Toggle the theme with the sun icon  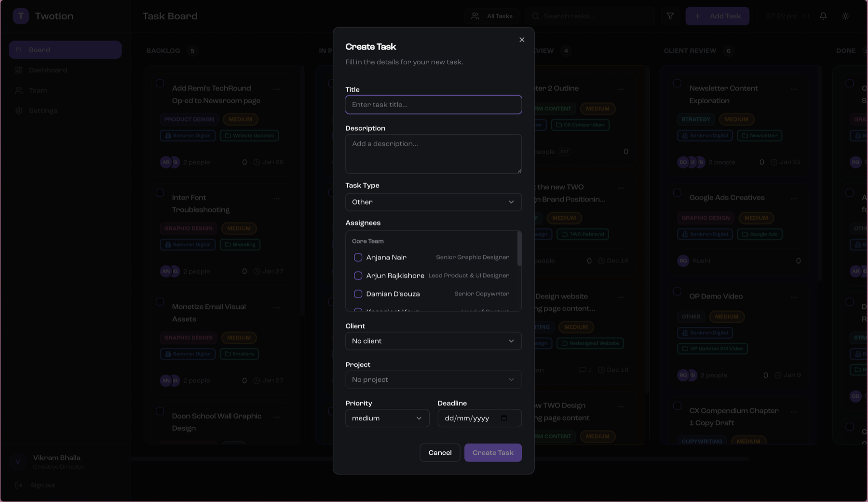845,15
